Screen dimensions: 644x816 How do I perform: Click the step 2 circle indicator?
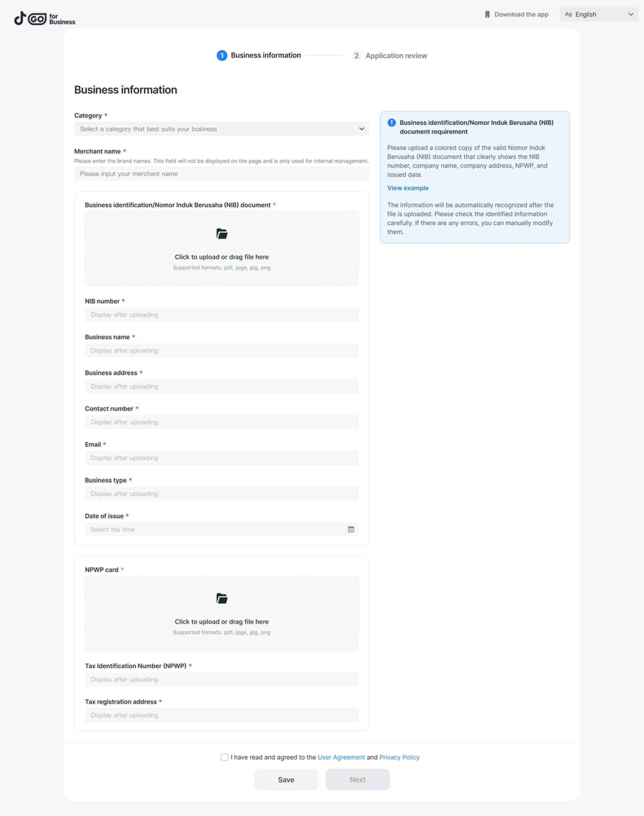pos(356,56)
